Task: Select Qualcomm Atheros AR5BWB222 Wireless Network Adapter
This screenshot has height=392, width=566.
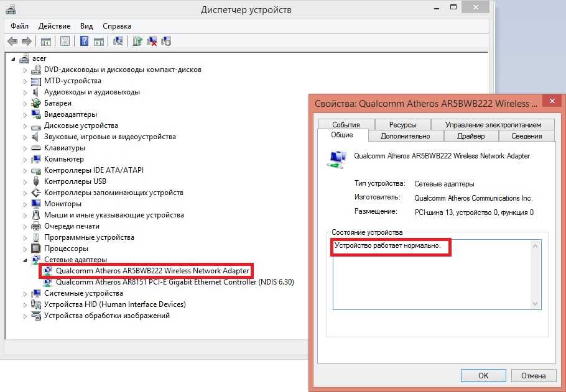Action: (152, 271)
